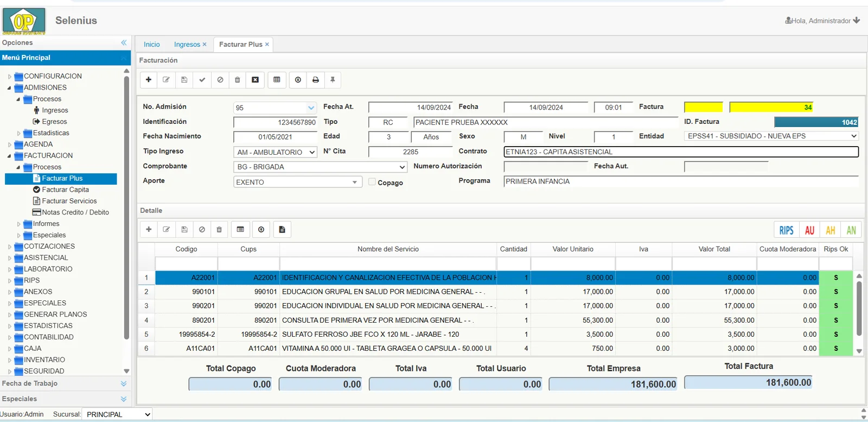Click the download arrow circle icon in Facturación toolbar
This screenshot has width=868, height=422.
(298, 80)
